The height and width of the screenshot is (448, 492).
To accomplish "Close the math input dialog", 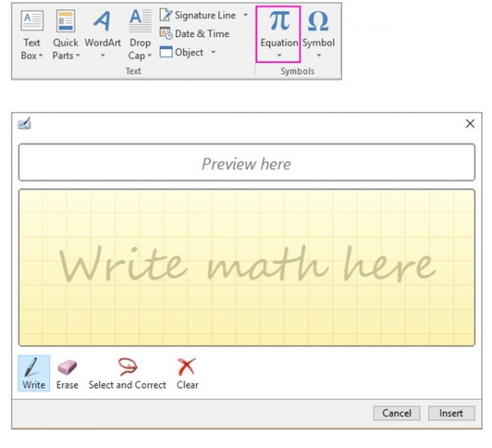I will [x=470, y=124].
